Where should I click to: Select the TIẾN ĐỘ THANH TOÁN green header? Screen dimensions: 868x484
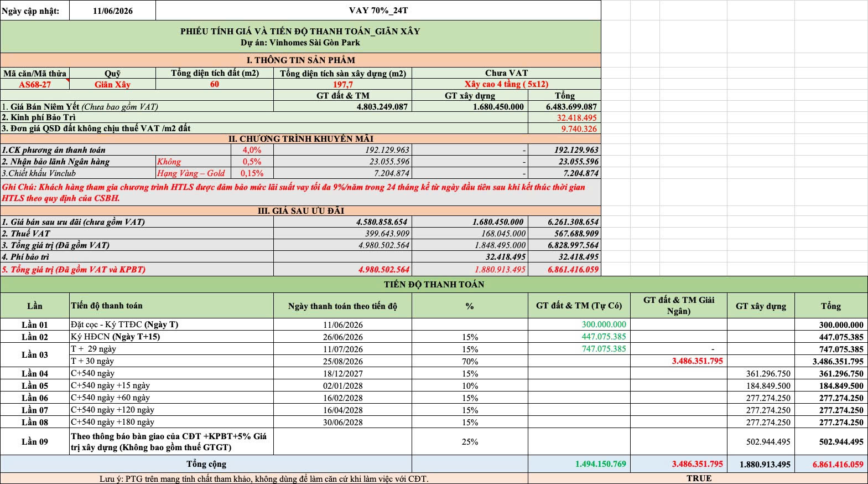click(434, 284)
